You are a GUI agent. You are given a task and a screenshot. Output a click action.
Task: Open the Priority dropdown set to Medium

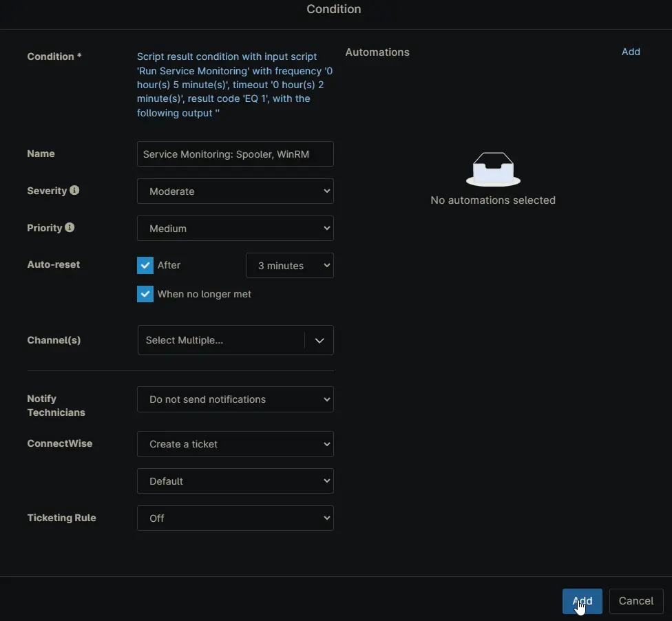235,229
